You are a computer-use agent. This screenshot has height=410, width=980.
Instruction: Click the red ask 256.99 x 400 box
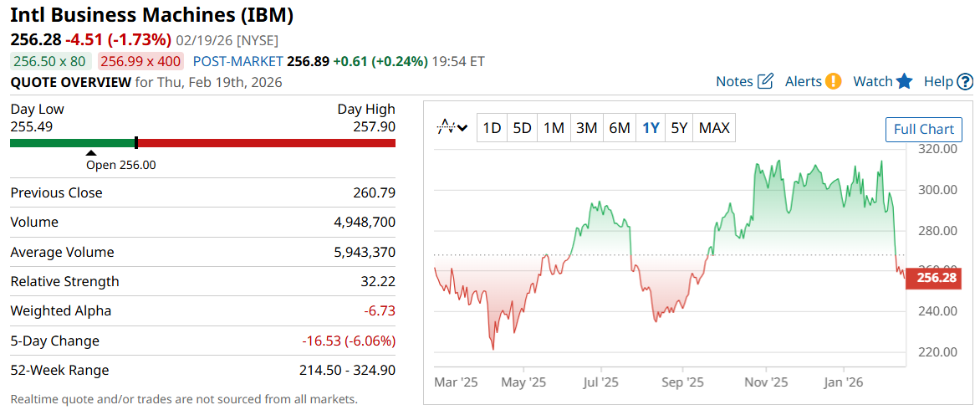tap(140, 61)
